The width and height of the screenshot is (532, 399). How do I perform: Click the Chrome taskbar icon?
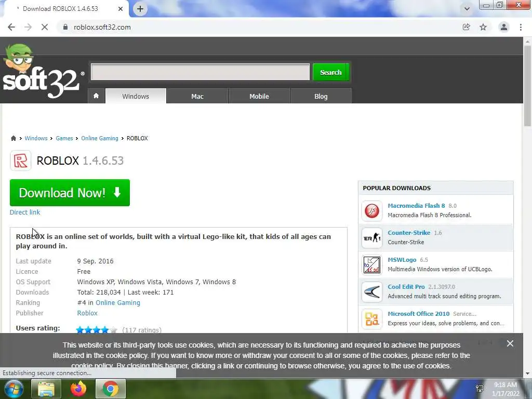coord(111,389)
